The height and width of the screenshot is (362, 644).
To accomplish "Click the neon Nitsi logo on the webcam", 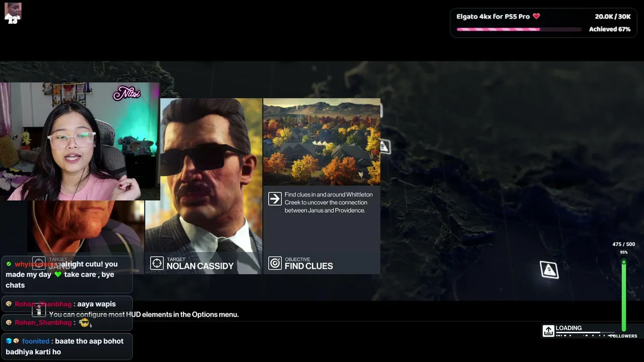I will 127,94.
